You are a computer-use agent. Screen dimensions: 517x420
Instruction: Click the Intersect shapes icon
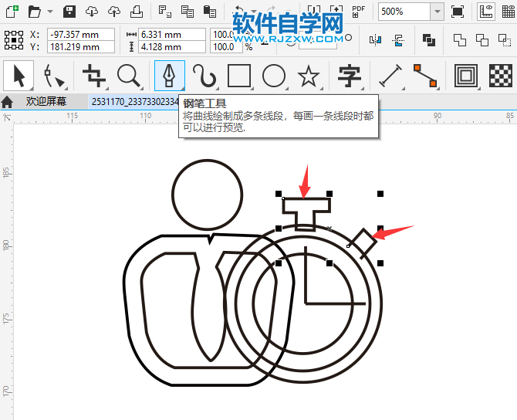coord(505,40)
